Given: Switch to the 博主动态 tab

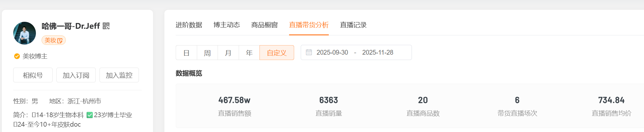Looking at the screenshot, I should point(227,25).
